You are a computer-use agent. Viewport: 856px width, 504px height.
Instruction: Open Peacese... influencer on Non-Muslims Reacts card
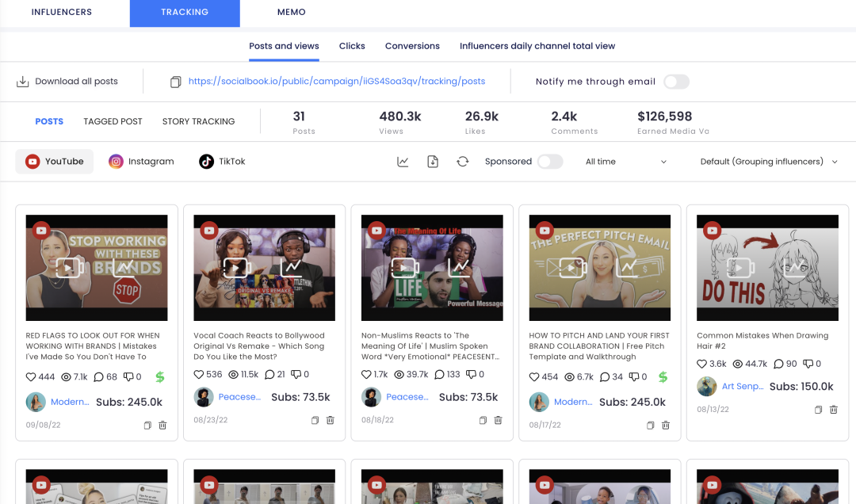pos(407,397)
